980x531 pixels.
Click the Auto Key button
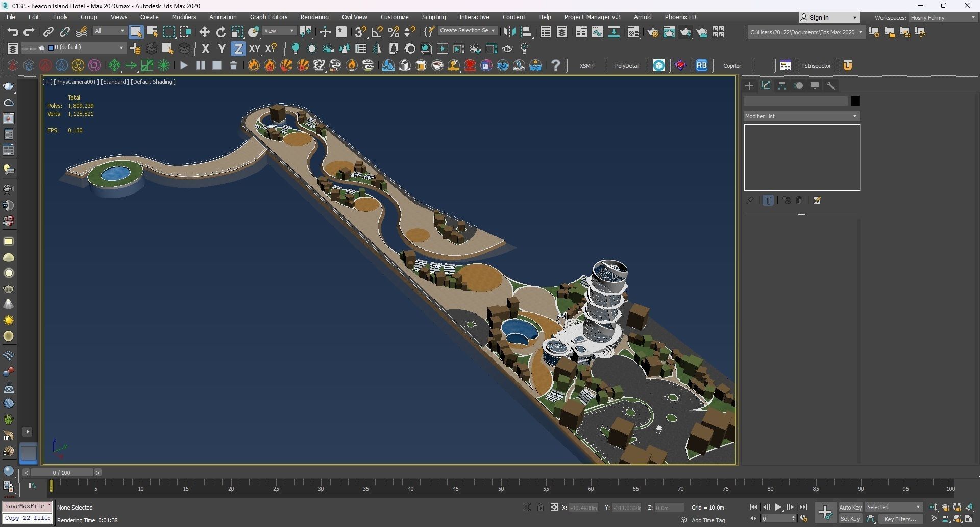(x=850, y=508)
